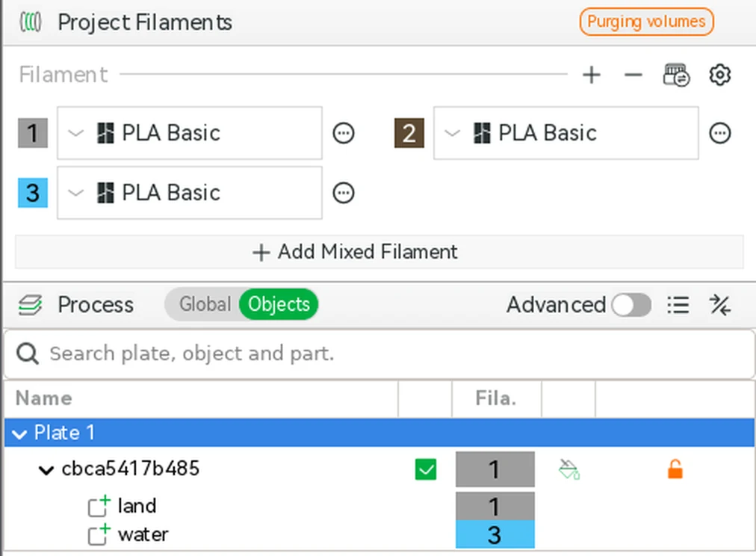Click the water part cube icon
This screenshot has height=556, width=756.
click(x=99, y=535)
